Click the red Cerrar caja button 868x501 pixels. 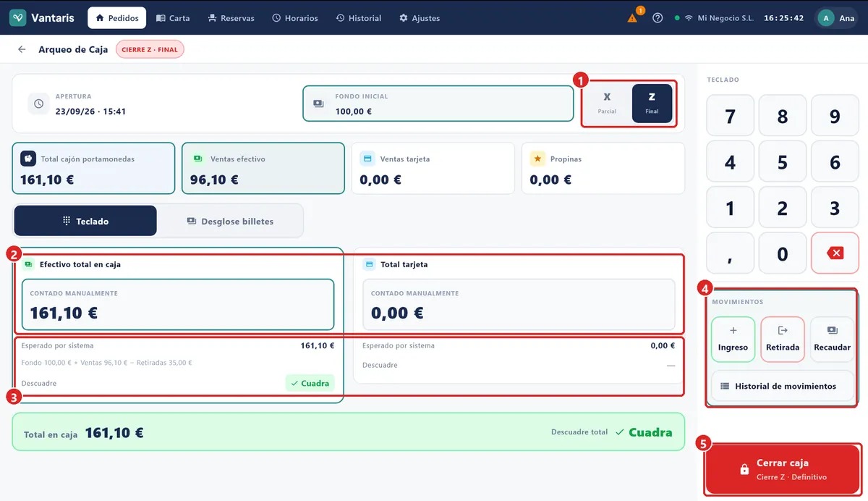pyautogui.click(x=783, y=470)
